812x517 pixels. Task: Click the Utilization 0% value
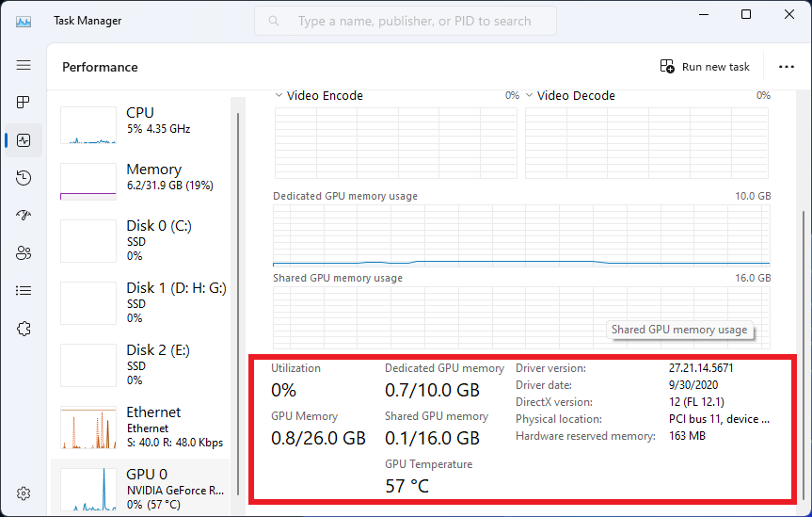pyautogui.click(x=284, y=390)
